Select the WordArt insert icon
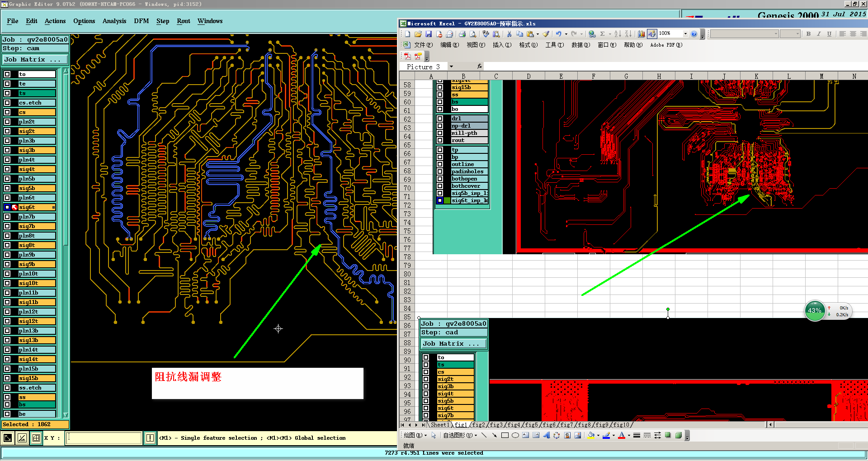868x461 pixels. (x=547, y=436)
